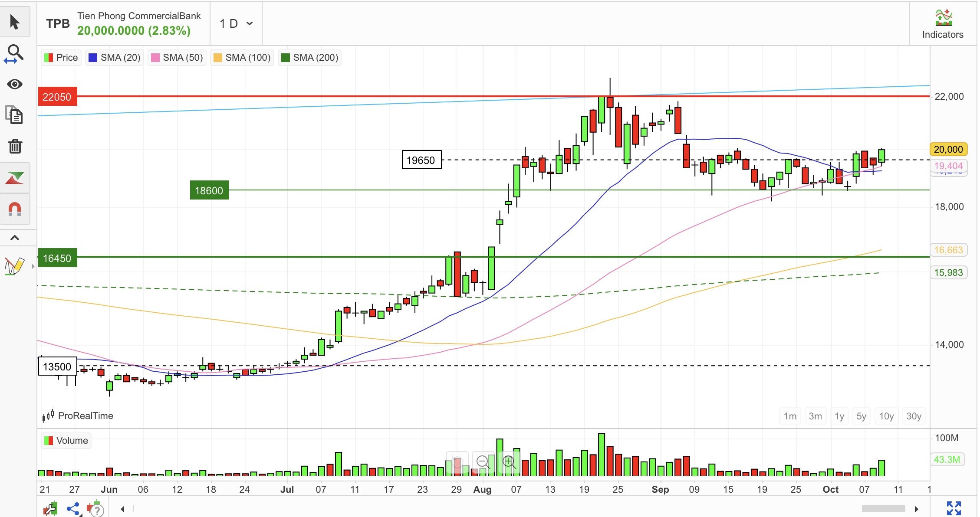Enable the magnet snap tool
The width and height of the screenshot is (980, 517).
14,209
